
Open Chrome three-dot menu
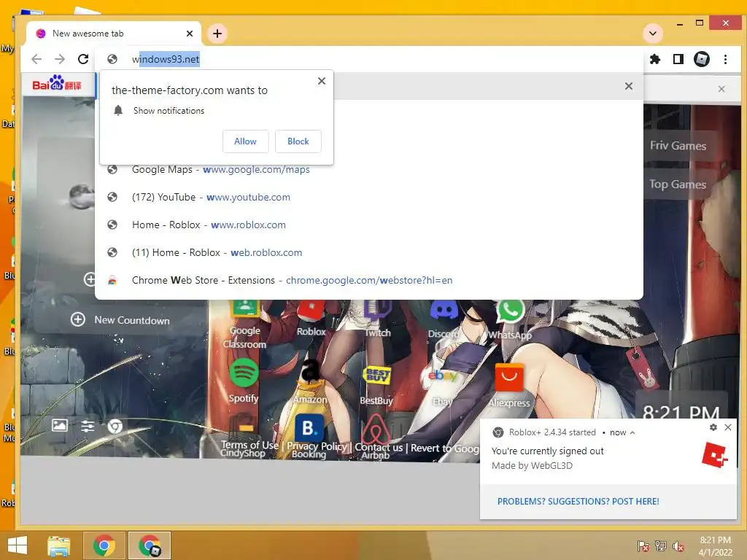[725, 59]
